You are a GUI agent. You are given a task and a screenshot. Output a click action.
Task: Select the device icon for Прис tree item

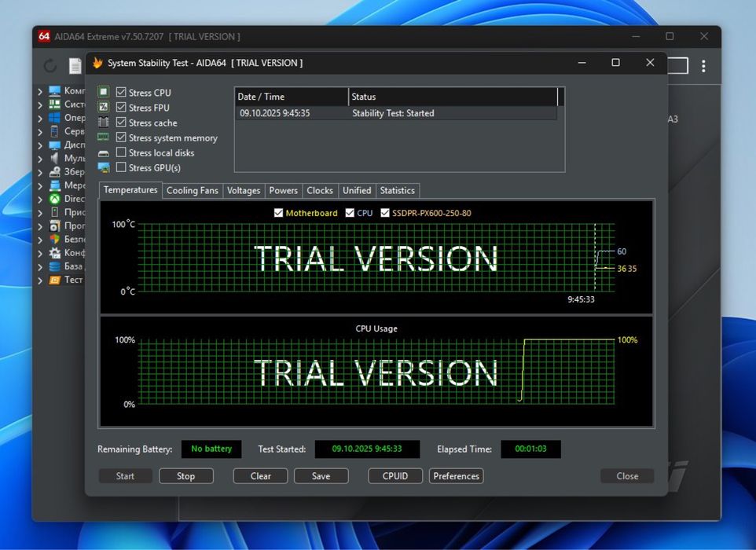tap(55, 212)
